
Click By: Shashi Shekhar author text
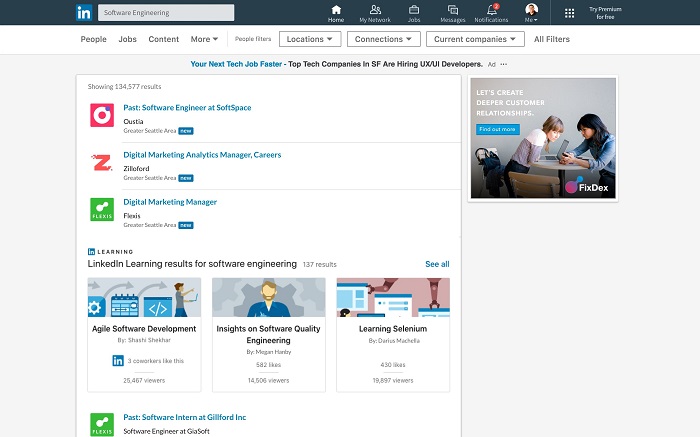(144, 340)
